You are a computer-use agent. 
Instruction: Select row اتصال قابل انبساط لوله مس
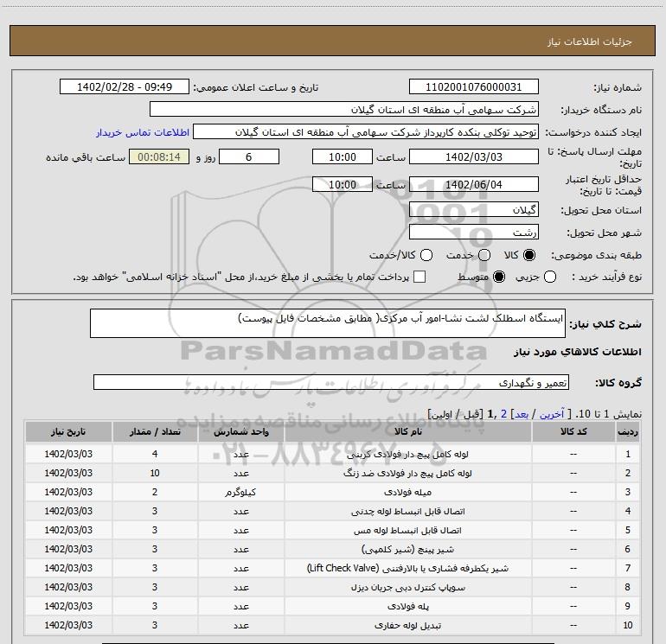332,530
